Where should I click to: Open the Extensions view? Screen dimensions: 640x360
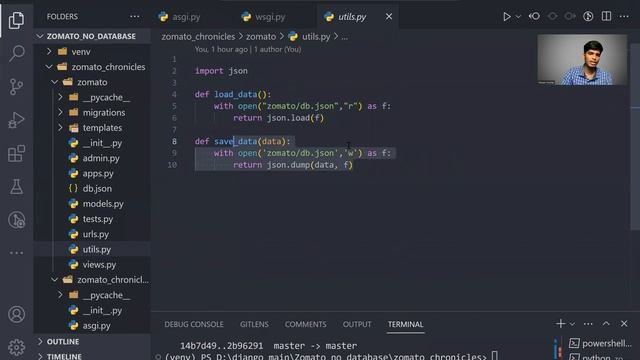16,153
